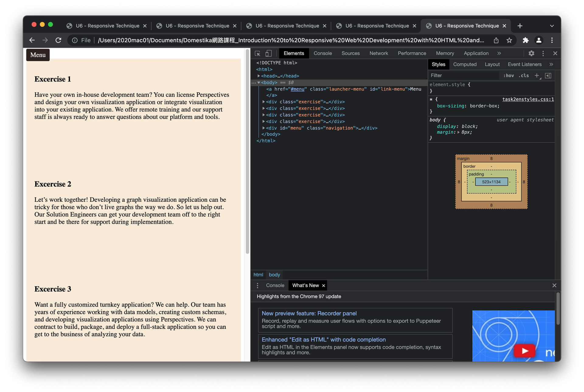
Task: Open the task2enstyles.css:1 source link
Action: [528, 99]
